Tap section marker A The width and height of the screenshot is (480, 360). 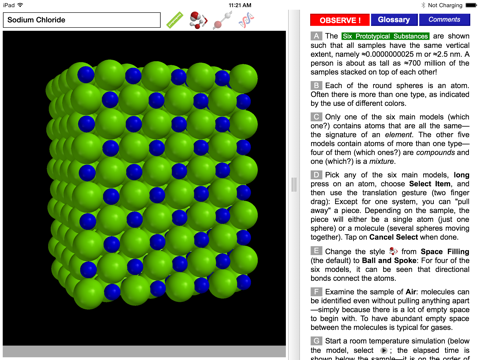(316, 36)
